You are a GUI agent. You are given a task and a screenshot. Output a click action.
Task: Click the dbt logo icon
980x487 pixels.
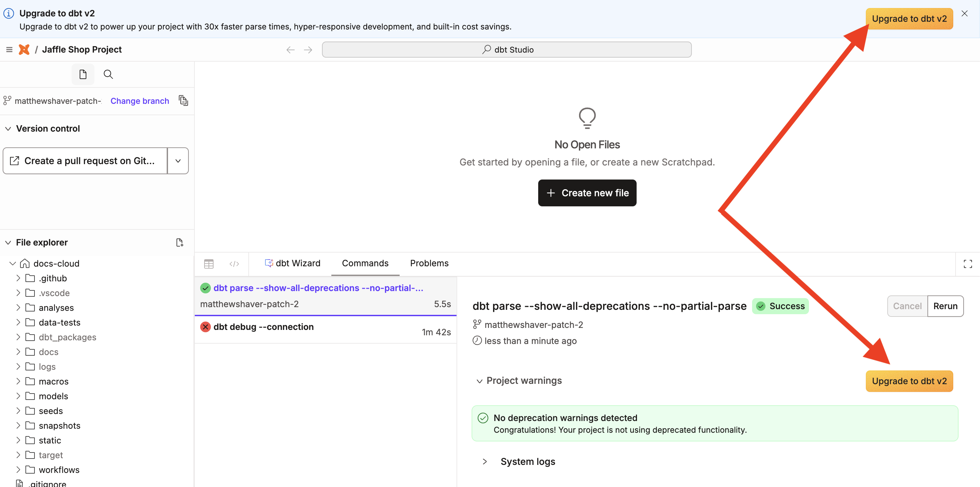24,50
